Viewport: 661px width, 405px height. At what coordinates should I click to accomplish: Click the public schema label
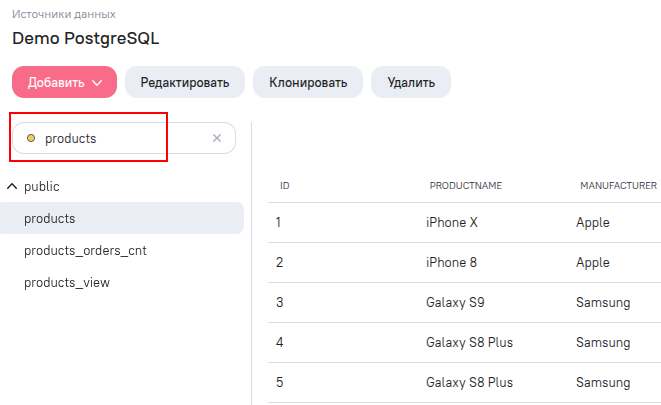[x=42, y=186]
